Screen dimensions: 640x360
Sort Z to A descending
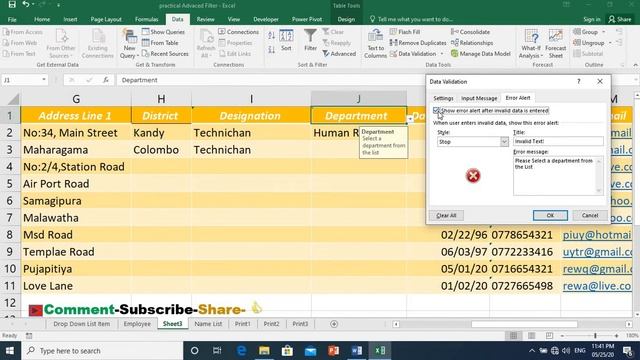point(271,50)
